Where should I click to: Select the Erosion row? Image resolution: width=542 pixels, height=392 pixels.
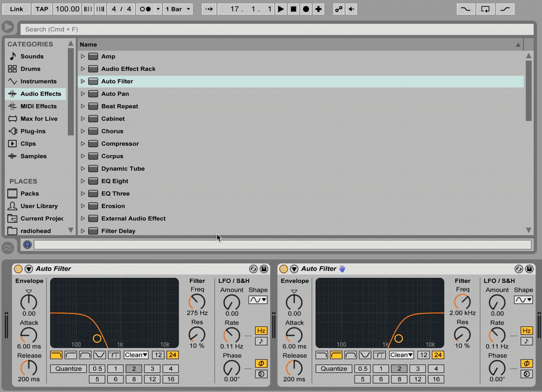click(301, 206)
